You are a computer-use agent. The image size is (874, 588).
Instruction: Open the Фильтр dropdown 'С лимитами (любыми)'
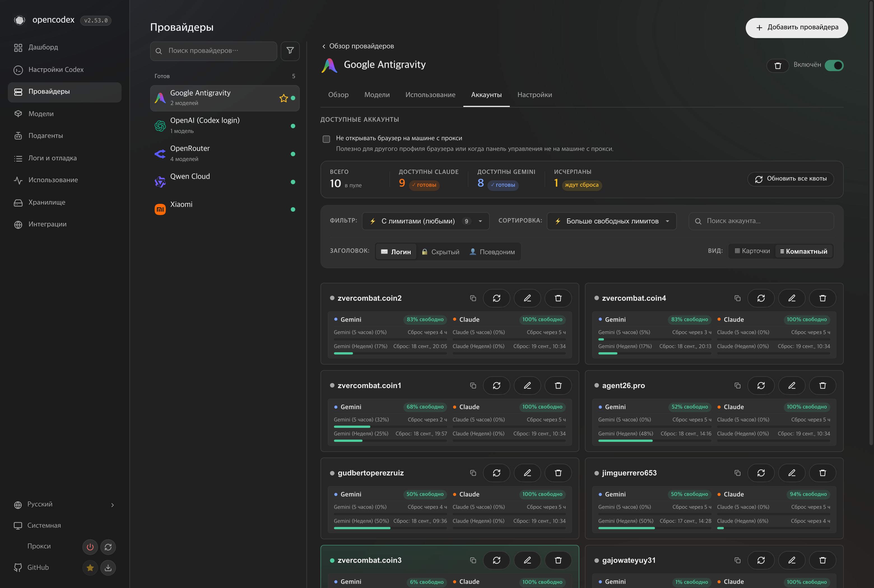(x=426, y=221)
